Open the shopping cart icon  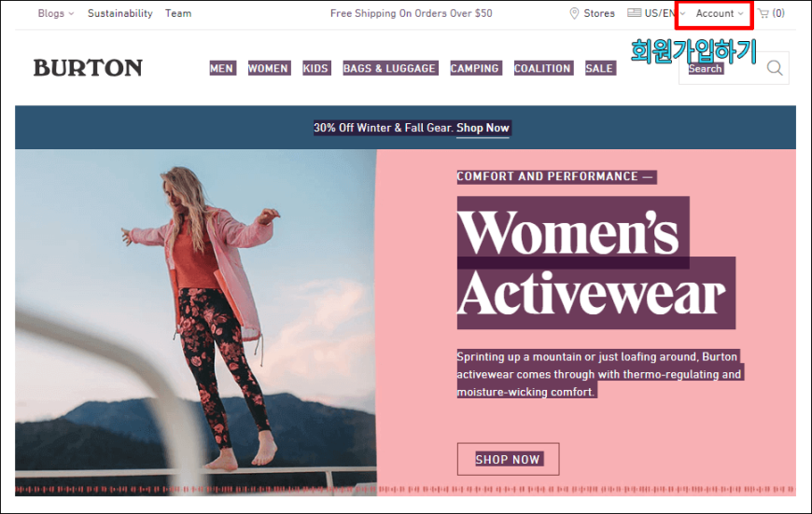coord(763,13)
